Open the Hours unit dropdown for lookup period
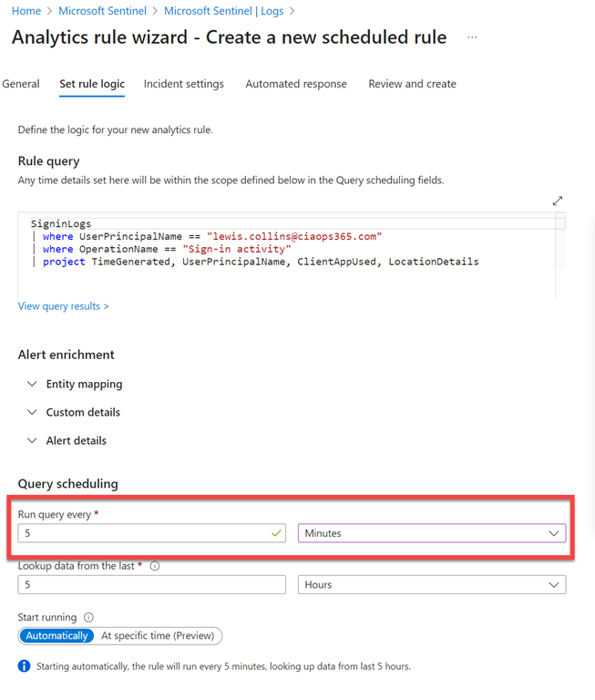Image resolution: width=595 pixels, height=700 pixels. coord(431,585)
